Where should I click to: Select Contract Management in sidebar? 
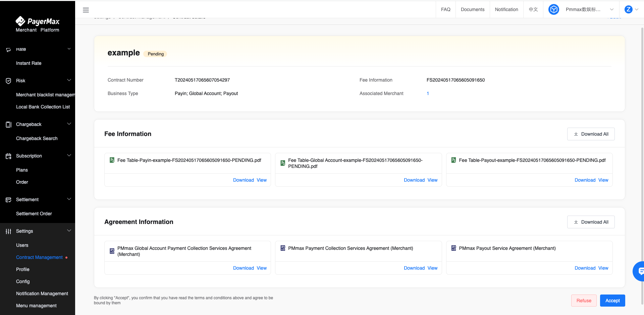coord(39,257)
